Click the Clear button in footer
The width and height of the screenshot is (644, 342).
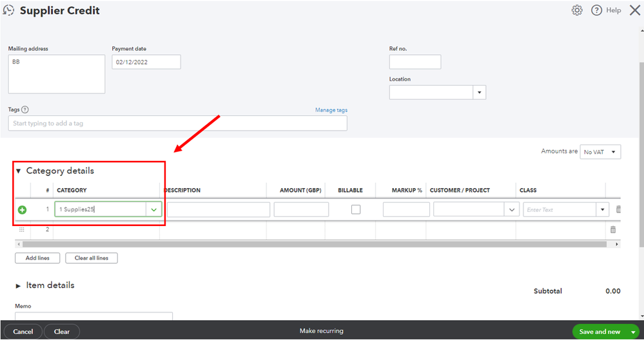click(x=62, y=332)
